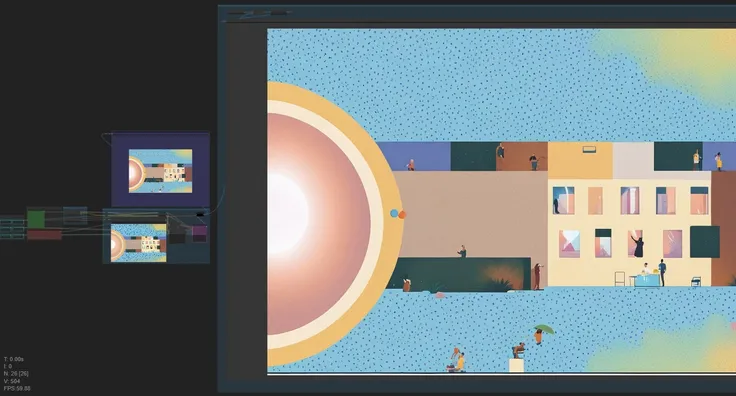Click the dark green shuttered window on building

point(705,242)
